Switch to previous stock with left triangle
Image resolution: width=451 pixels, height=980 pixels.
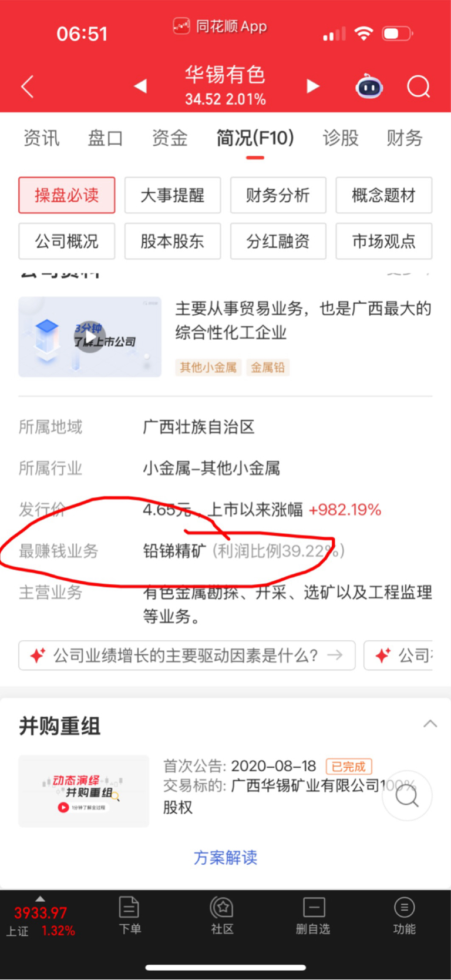[x=140, y=86]
